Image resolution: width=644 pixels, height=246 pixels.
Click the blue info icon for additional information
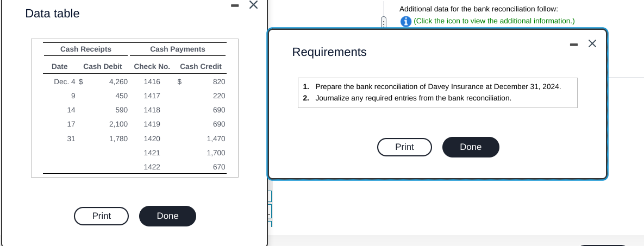[x=406, y=21]
